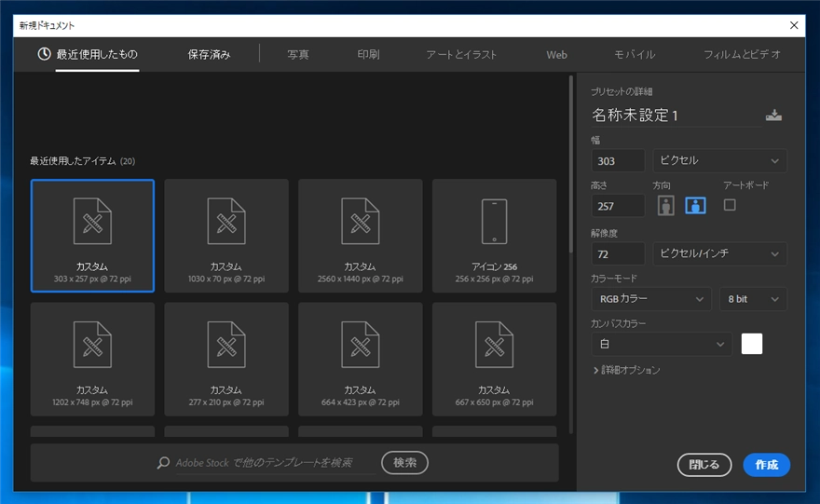Select アイコン 256 mobile preset
The image size is (820, 504).
[x=494, y=236]
